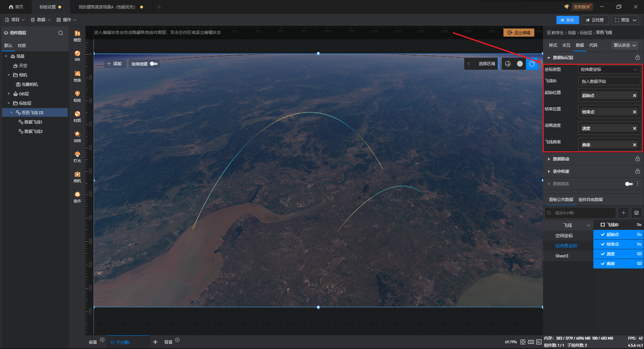
Task: Remove the 曲率 field from 飞线曲率
Action: (x=634, y=145)
